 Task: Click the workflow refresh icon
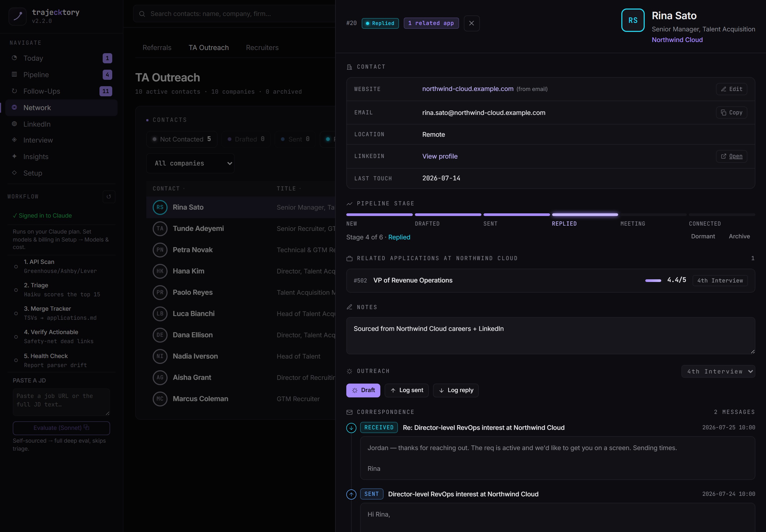pyautogui.click(x=109, y=197)
